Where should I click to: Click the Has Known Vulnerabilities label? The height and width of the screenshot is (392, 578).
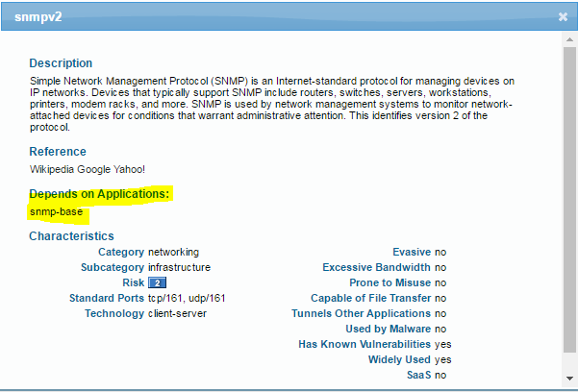point(364,344)
